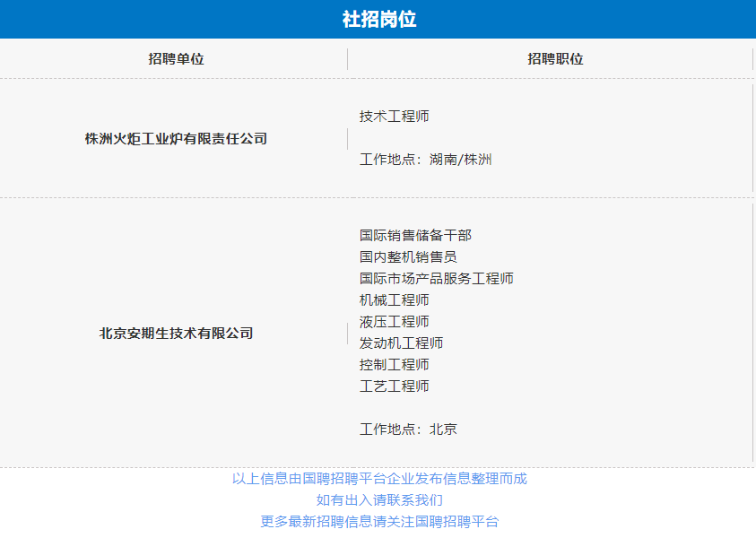Screen dimensions: 756x538
Task: Select the 控制工程师 position
Action: [x=394, y=365]
